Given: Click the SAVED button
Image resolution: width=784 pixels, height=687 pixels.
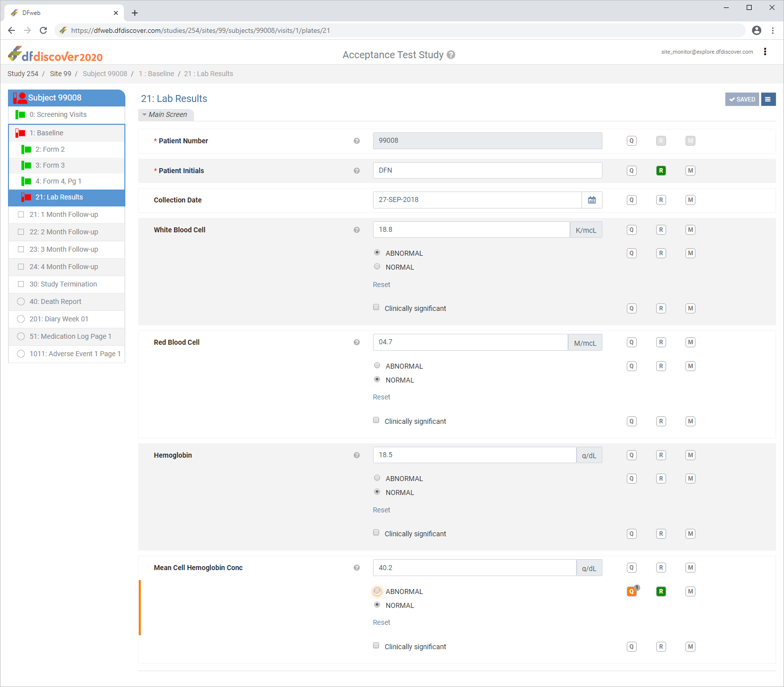Looking at the screenshot, I should point(742,99).
